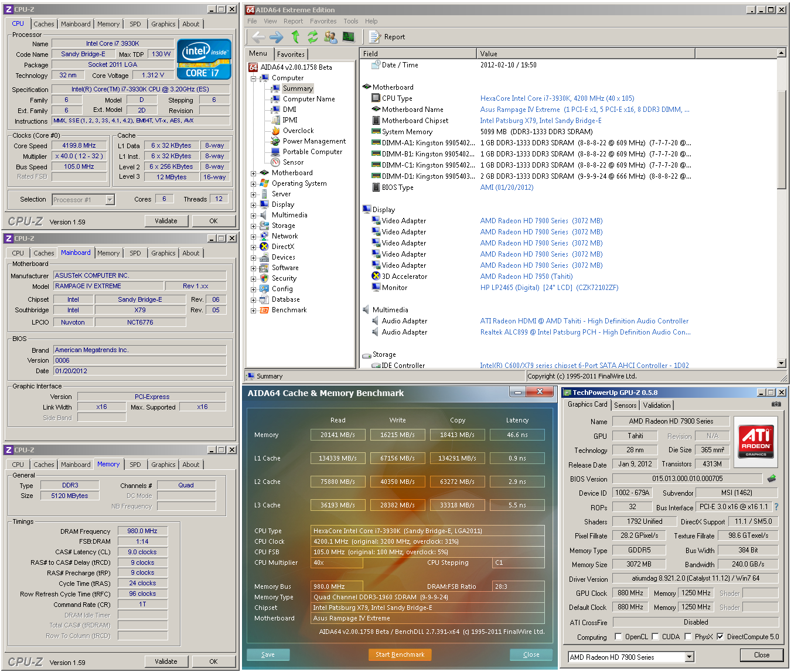The height and width of the screenshot is (672, 791).
Task: Click the Report wizard icon in AIDA64
Action: click(x=375, y=37)
